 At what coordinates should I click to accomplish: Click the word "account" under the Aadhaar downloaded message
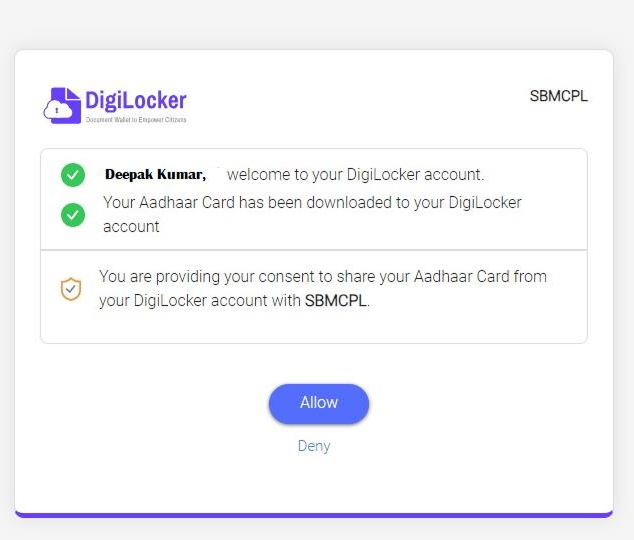click(131, 227)
